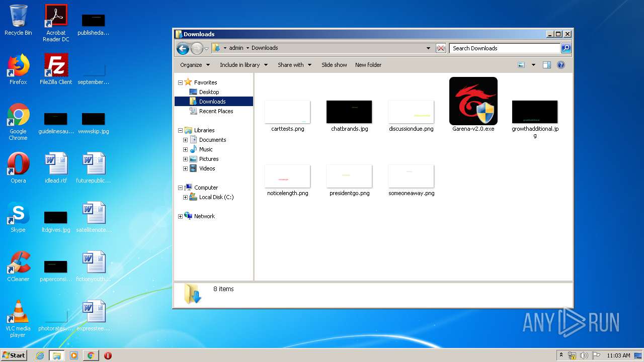Viewport: 644px width, 362px height.
Task: Open Explorer help icon
Action: click(x=561, y=65)
